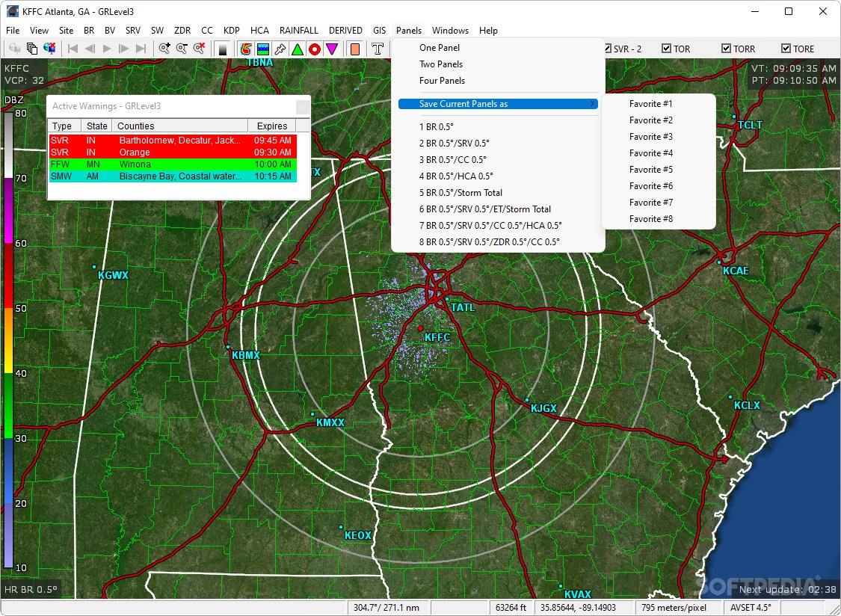Open the Site menu
This screenshot has width=841, height=616.
(66, 31)
